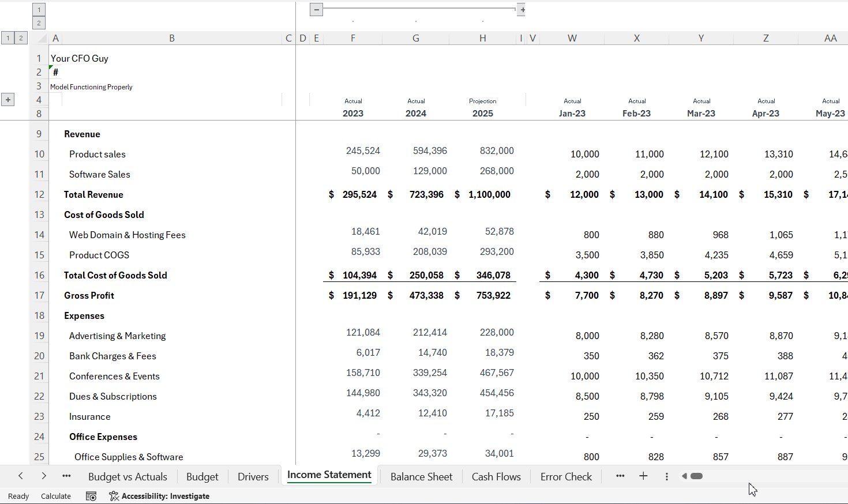This screenshot has height=504, width=848.
Task: Select column H header
Action: pos(483,38)
